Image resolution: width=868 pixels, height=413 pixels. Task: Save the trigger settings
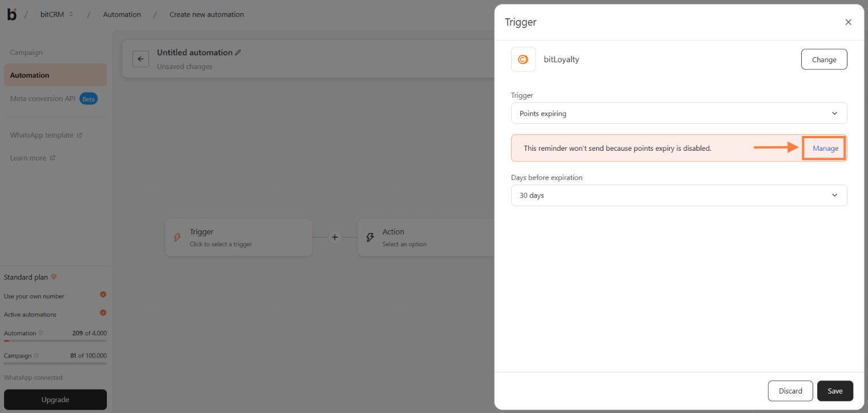click(x=835, y=391)
